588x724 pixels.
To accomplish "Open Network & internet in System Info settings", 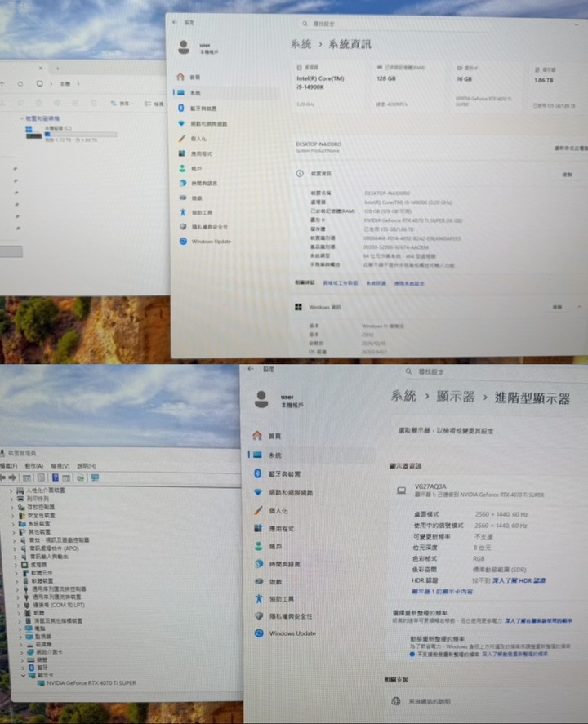I will pyautogui.click(x=203, y=124).
